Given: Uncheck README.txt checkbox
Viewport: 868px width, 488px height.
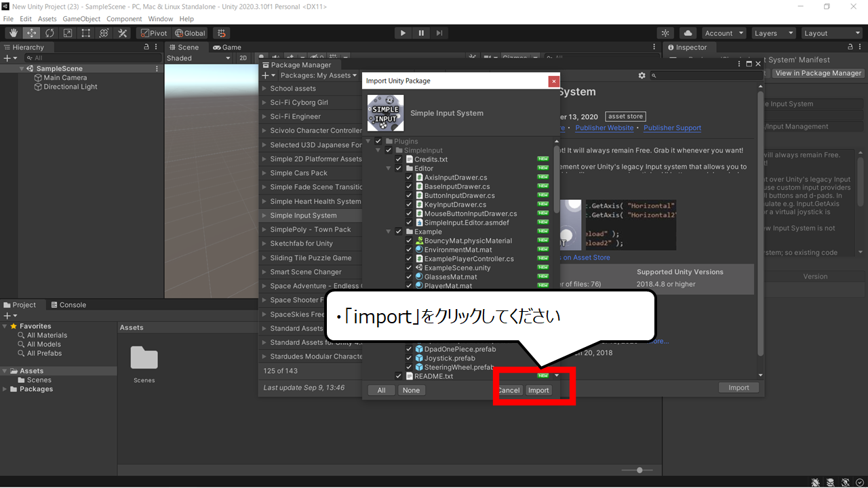Looking at the screenshot, I should click(399, 376).
